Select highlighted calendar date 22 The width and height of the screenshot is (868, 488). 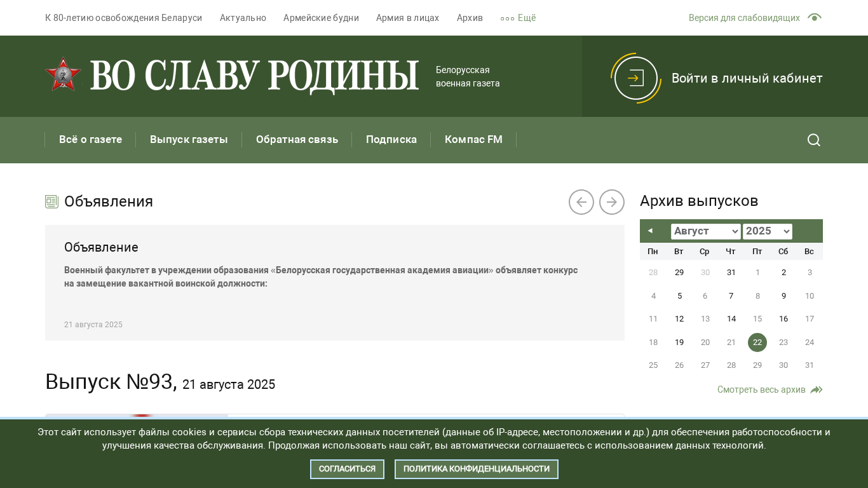tap(757, 342)
